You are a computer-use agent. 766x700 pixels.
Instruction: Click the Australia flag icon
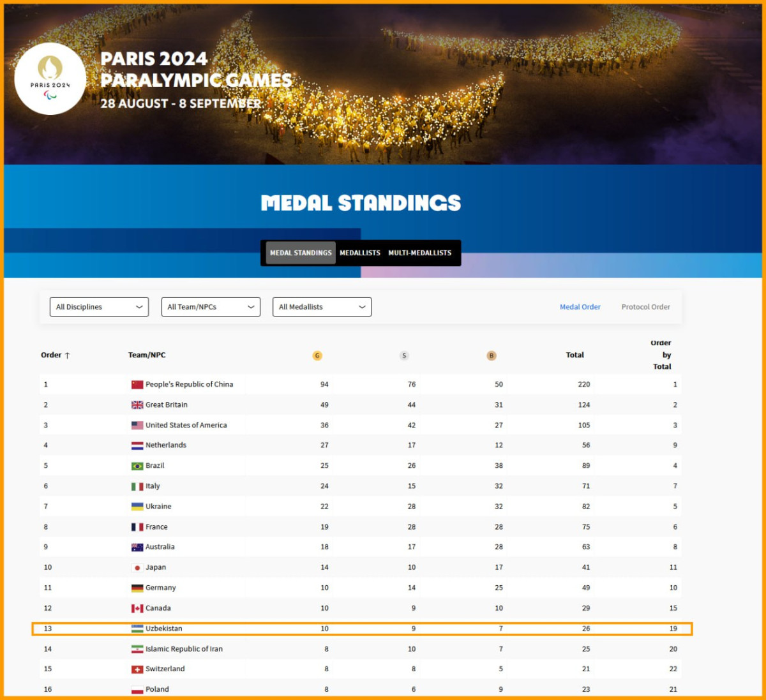(137, 547)
